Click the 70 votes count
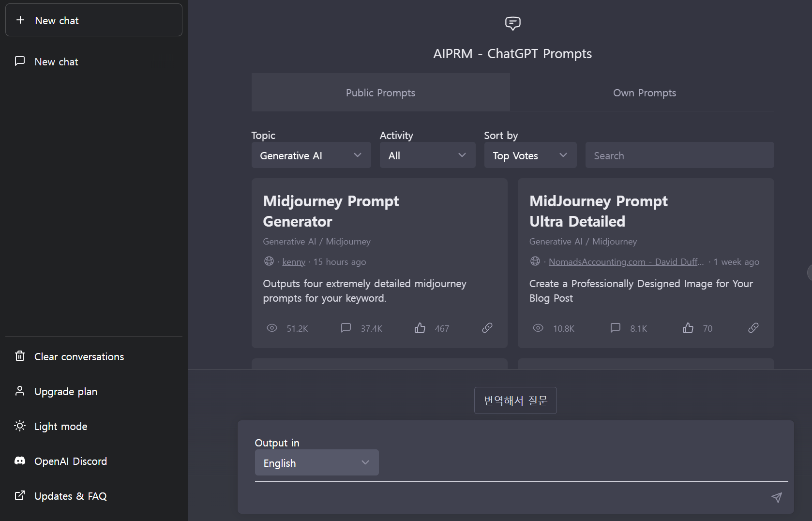Viewport: 812px width, 521px height. coord(707,328)
